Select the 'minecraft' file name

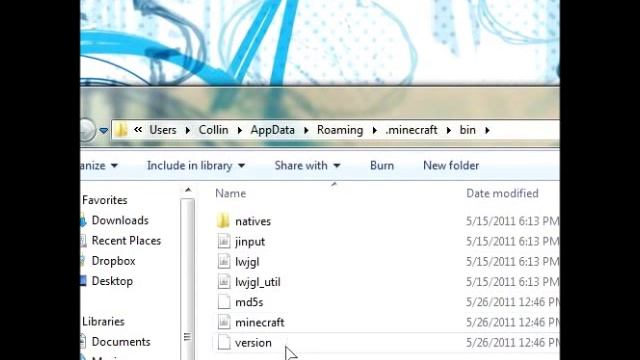[x=260, y=322]
